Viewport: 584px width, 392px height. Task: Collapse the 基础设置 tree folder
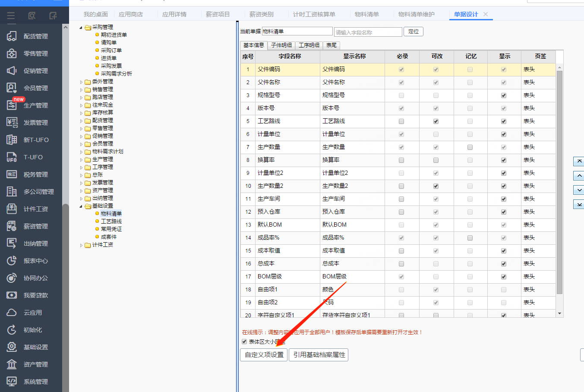point(81,206)
